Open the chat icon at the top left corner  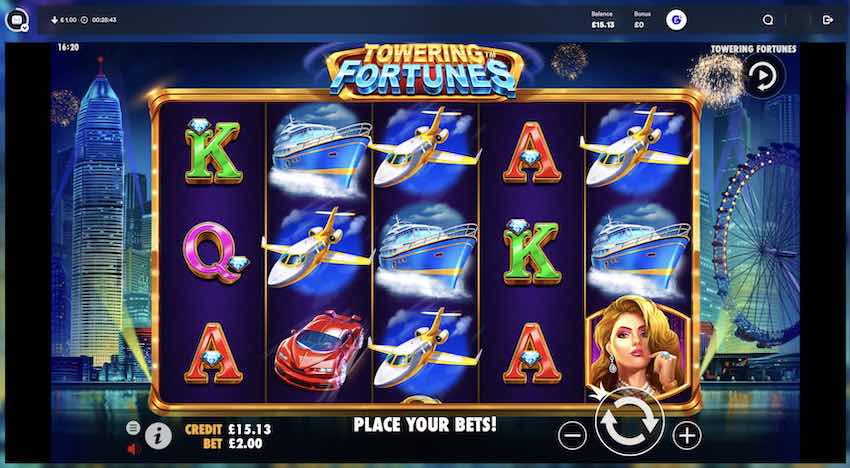pos(17,20)
